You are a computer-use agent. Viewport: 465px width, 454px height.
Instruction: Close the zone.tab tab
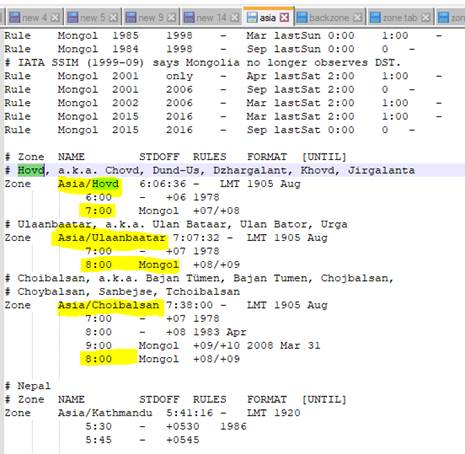[426, 17]
